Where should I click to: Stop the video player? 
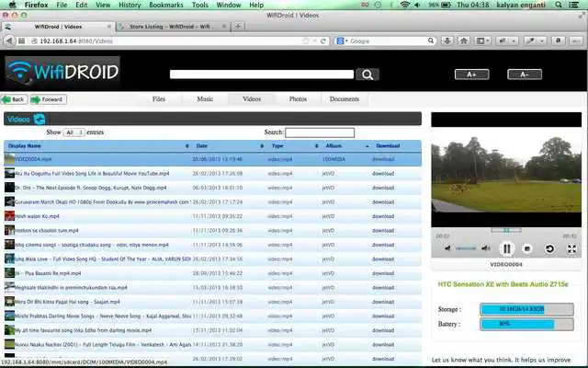click(527, 248)
